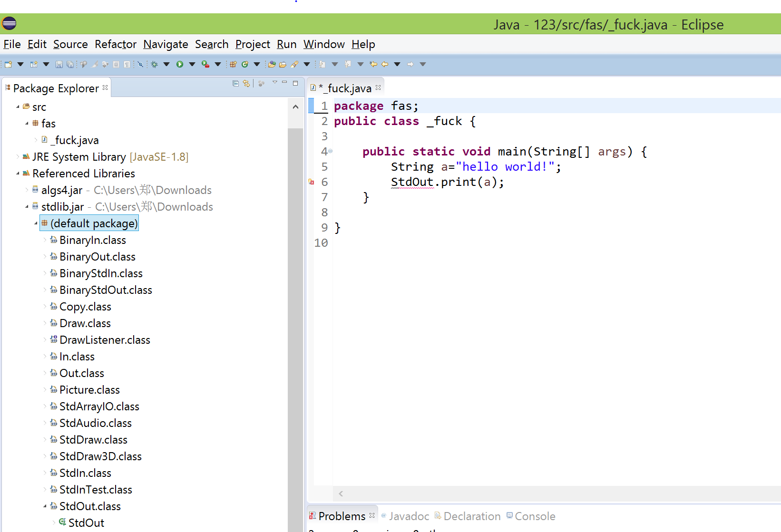Navigate Back with yellow left arrow
Screen dimensions: 781x532
(385, 64)
